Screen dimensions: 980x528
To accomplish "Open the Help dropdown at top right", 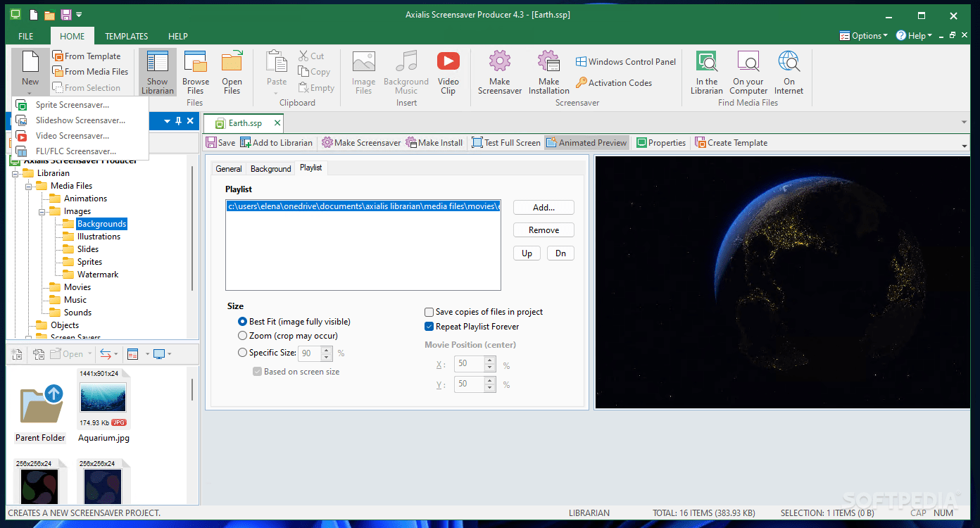I will click(x=914, y=36).
